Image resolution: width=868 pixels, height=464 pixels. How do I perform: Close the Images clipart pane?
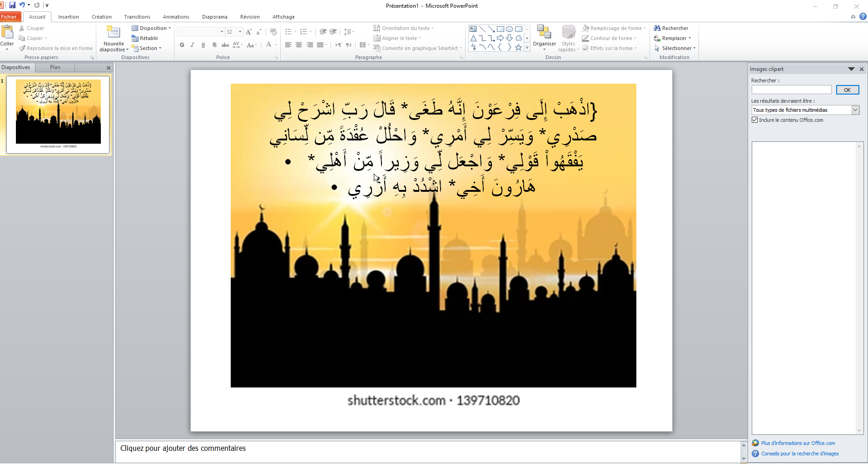point(862,69)
